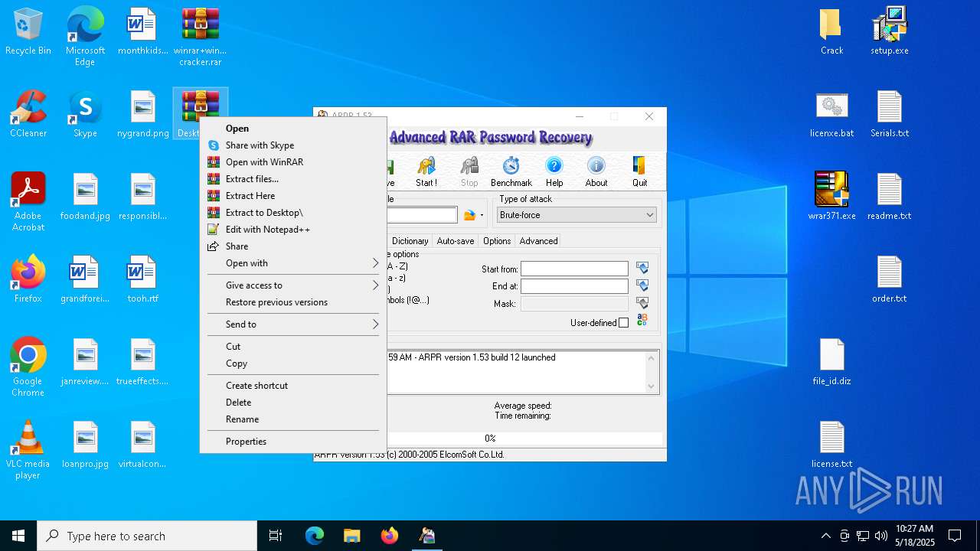Viewport: 980px width, 551px height.
Task: Click the icon beside the End at field
Action: click(642, 285)
